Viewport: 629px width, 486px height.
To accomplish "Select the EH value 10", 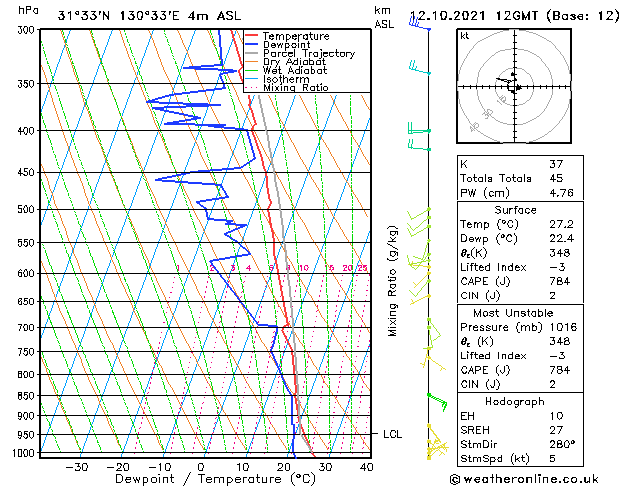I will (556, 416).
